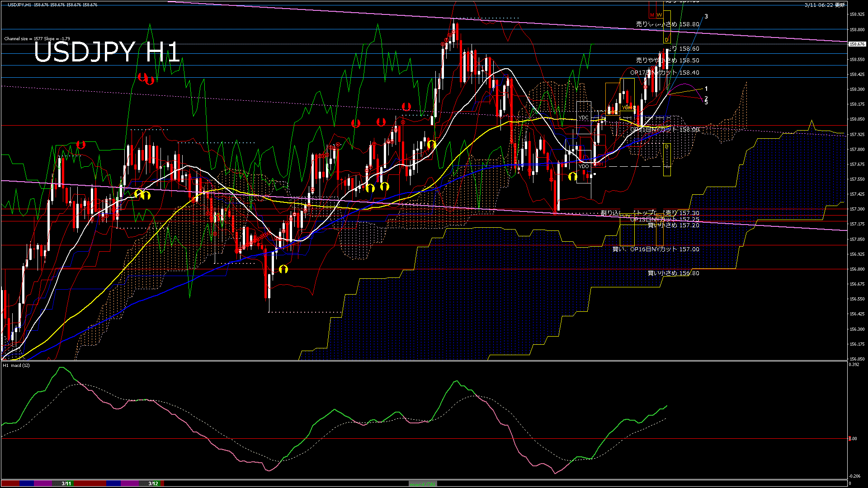
Task: Click the Channel size Slope info text
Action: [x=37, y=39]
